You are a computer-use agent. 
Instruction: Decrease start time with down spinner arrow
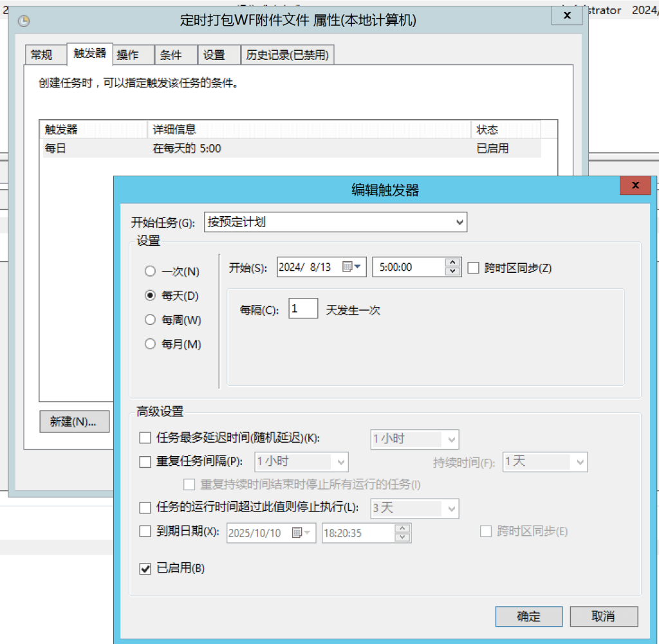[452, 271]
